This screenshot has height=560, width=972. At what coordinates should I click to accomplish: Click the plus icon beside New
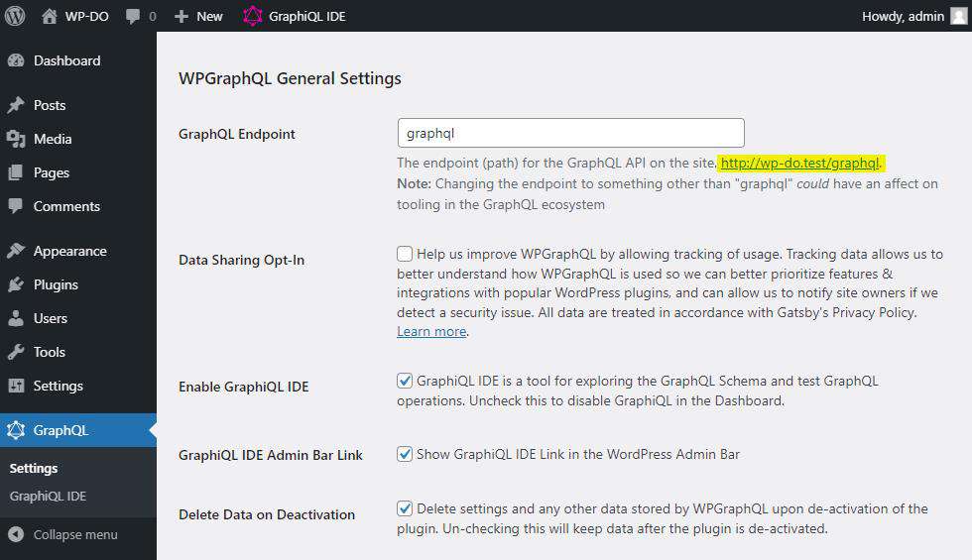coord(181,17)
